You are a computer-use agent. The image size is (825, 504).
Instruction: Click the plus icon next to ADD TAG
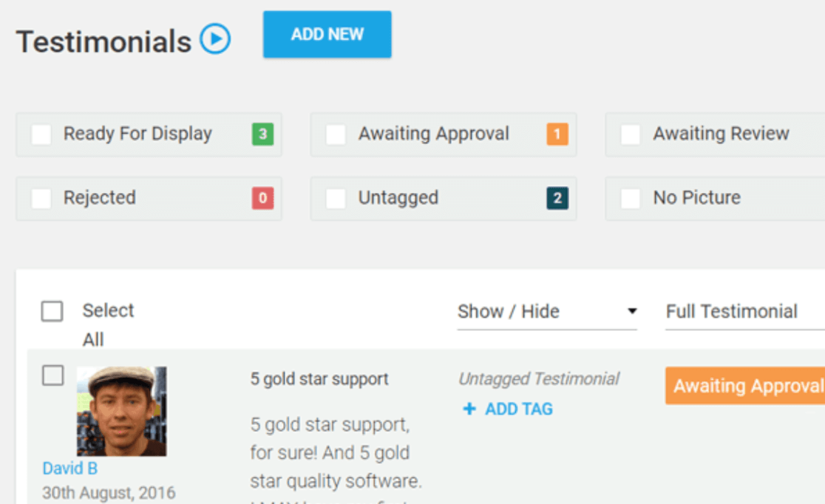click(469, 409)
